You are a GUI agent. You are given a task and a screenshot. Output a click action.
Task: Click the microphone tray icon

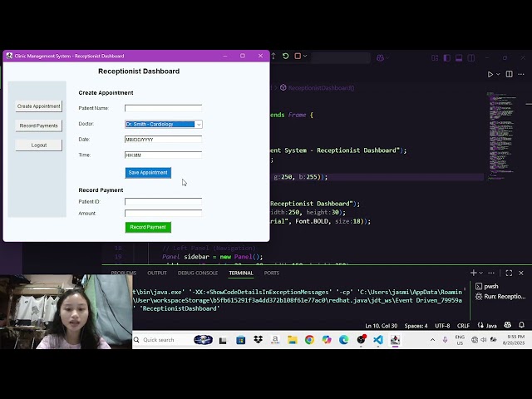[445, 340]
